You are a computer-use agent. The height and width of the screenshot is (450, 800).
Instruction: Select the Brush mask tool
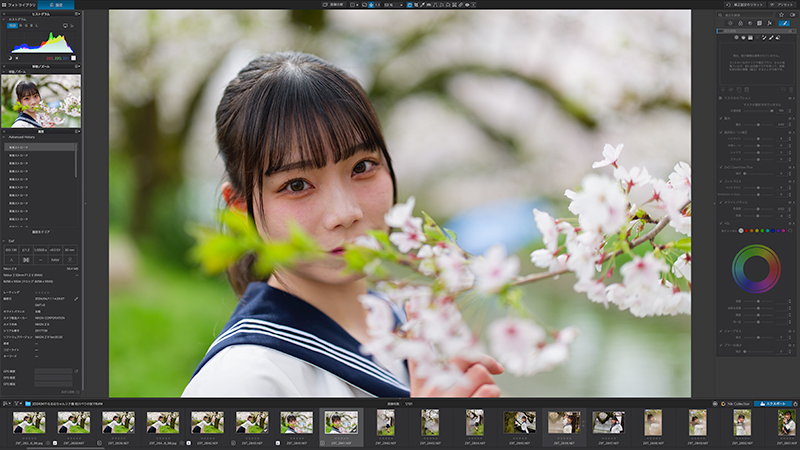[x=771, y=37]
